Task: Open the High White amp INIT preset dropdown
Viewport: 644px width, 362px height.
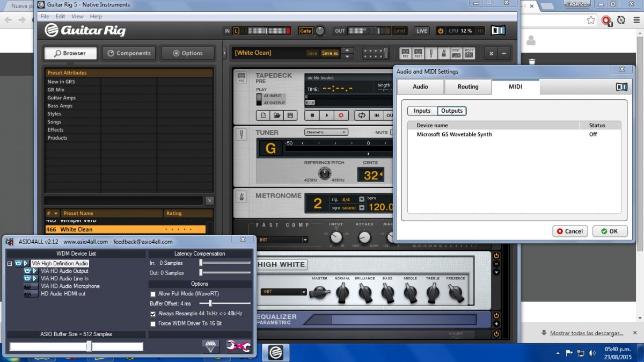Action: 284,292
